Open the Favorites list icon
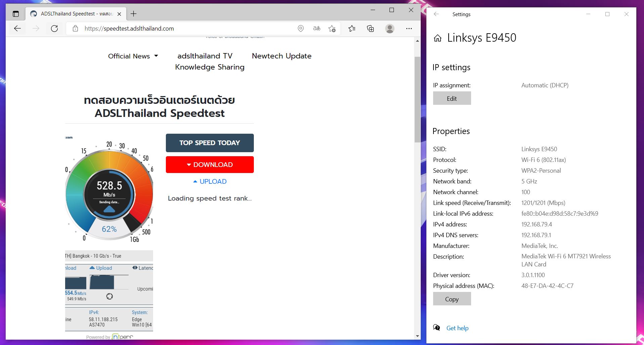 [x=352, y=29]
